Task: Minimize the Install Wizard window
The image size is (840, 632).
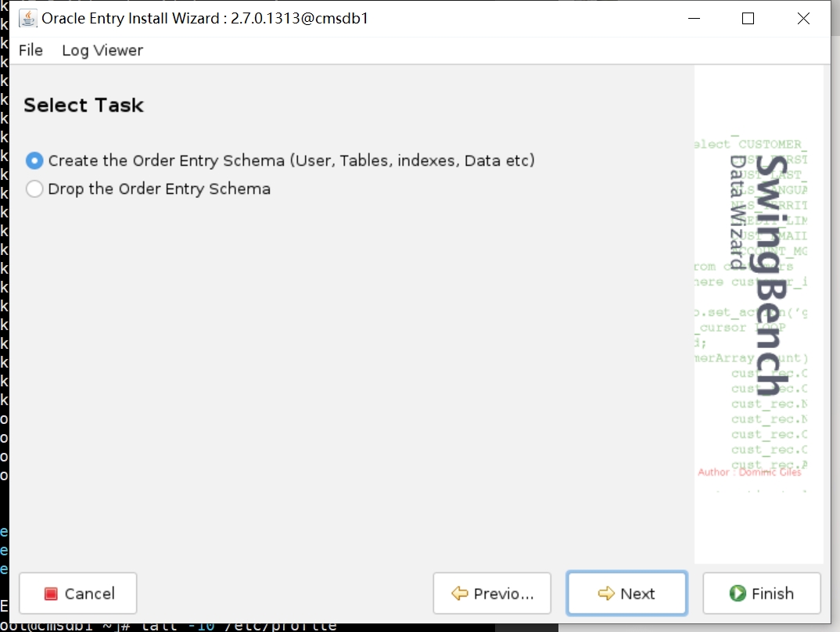Action: 695,18
